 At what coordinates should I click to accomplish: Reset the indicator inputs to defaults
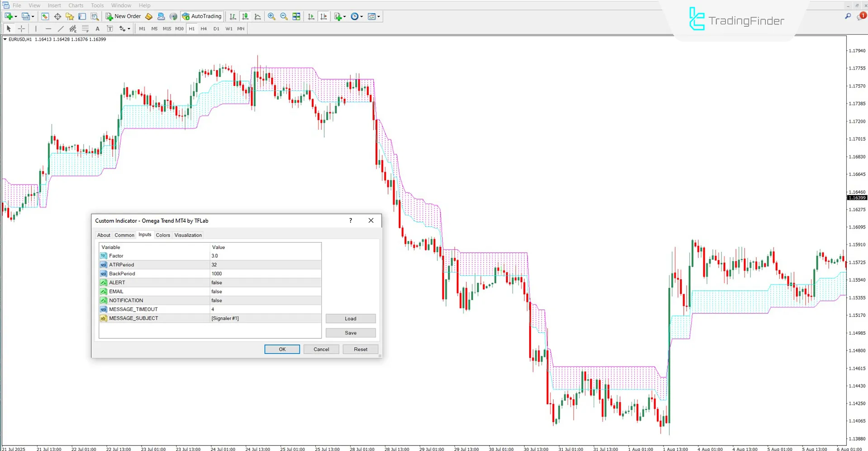point(360,349)
